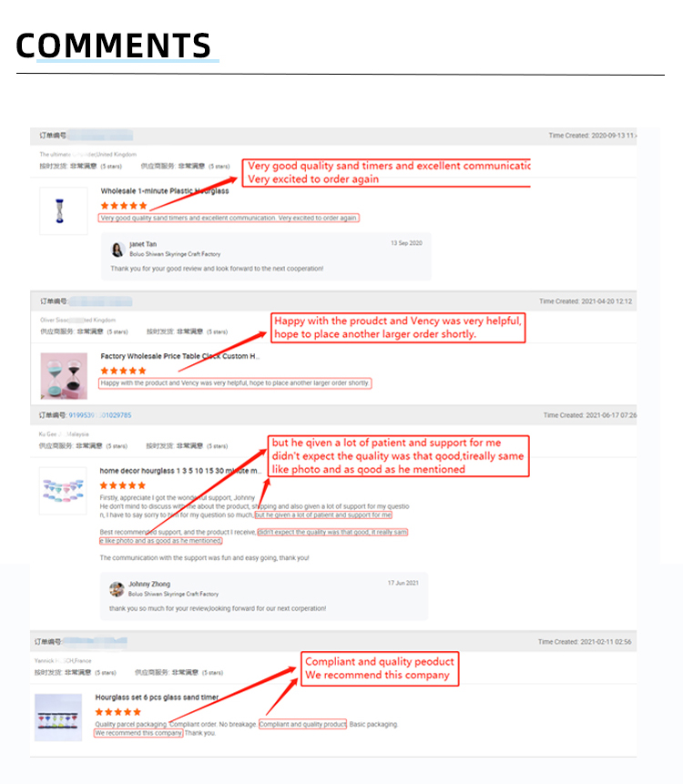Click the star rating under Wholesale 1-minute Plastic Hourglass
The height and width of the screenshot is (784, 683).
(124, 206)
